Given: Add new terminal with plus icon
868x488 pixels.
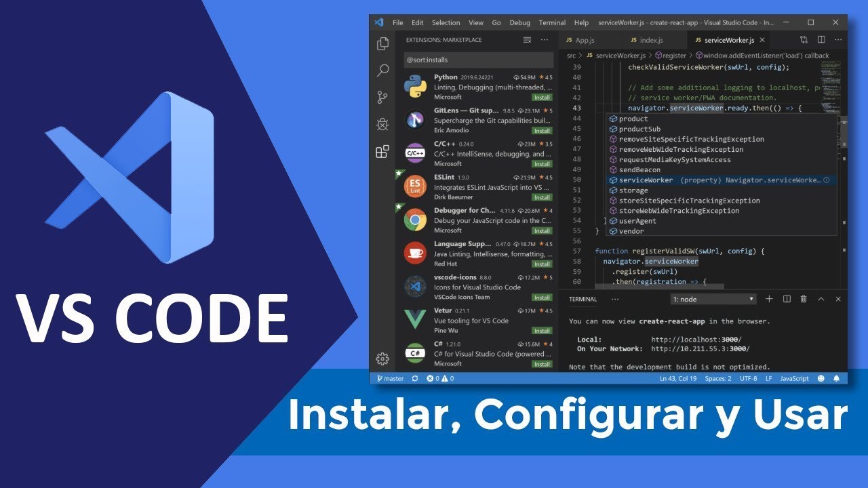Looking at the screenshot, I should 769,299.
